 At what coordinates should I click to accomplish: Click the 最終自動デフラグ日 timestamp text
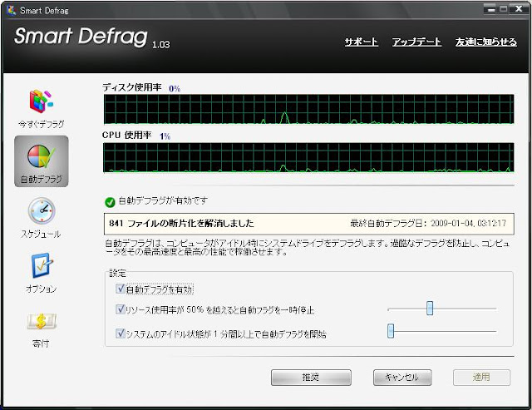(428, 224)
